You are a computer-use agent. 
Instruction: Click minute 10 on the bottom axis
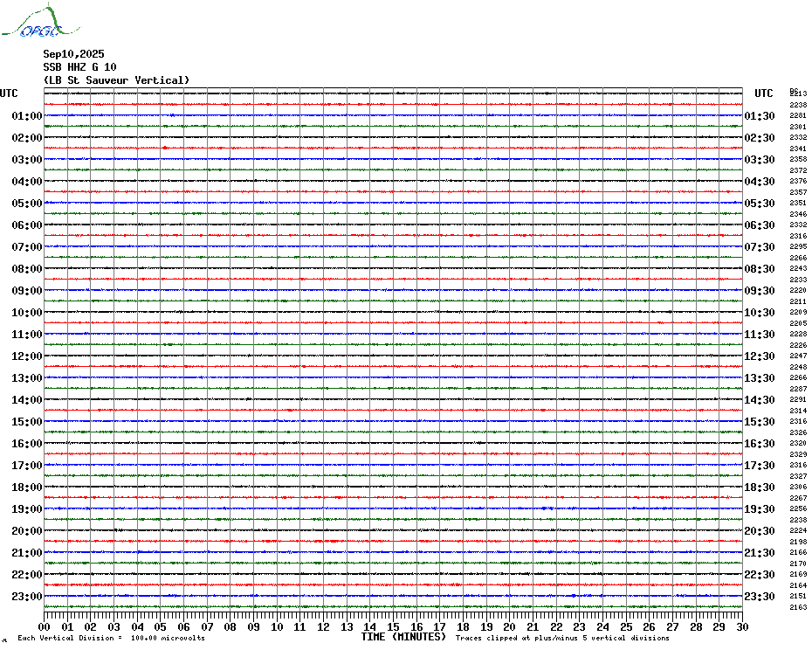[x=277, y=626]
